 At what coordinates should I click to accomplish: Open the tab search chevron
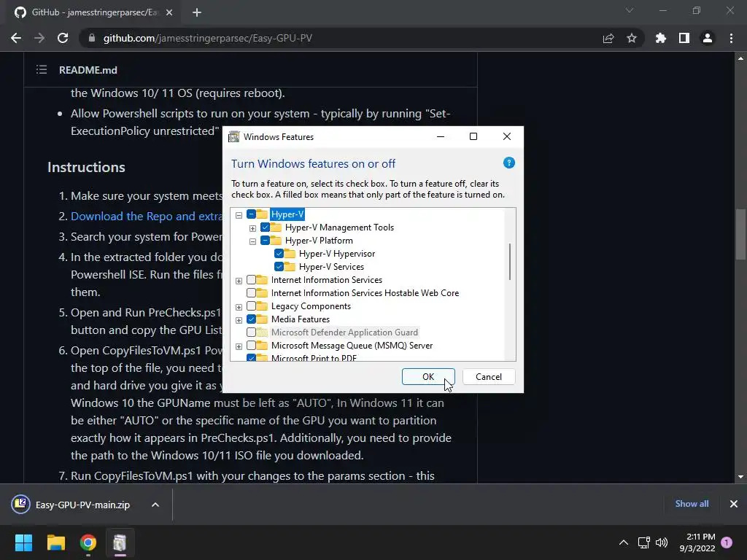pos(630,10)
